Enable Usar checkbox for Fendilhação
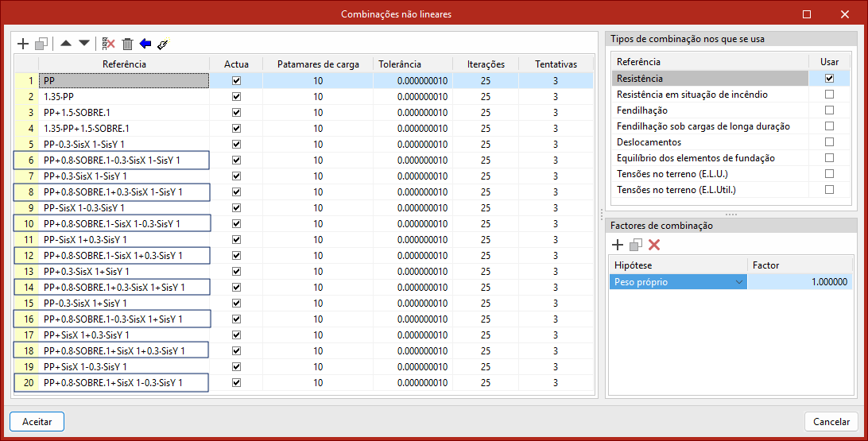 coord(829,110)
